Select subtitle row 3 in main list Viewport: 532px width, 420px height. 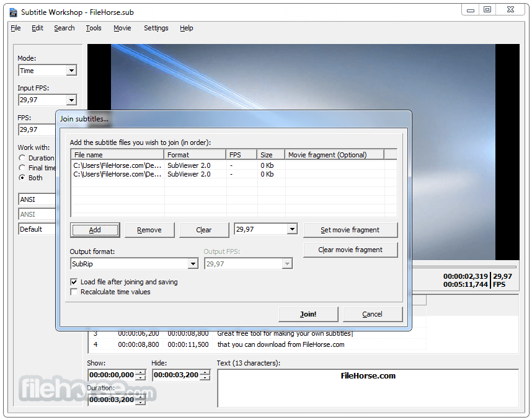(257, 333)
